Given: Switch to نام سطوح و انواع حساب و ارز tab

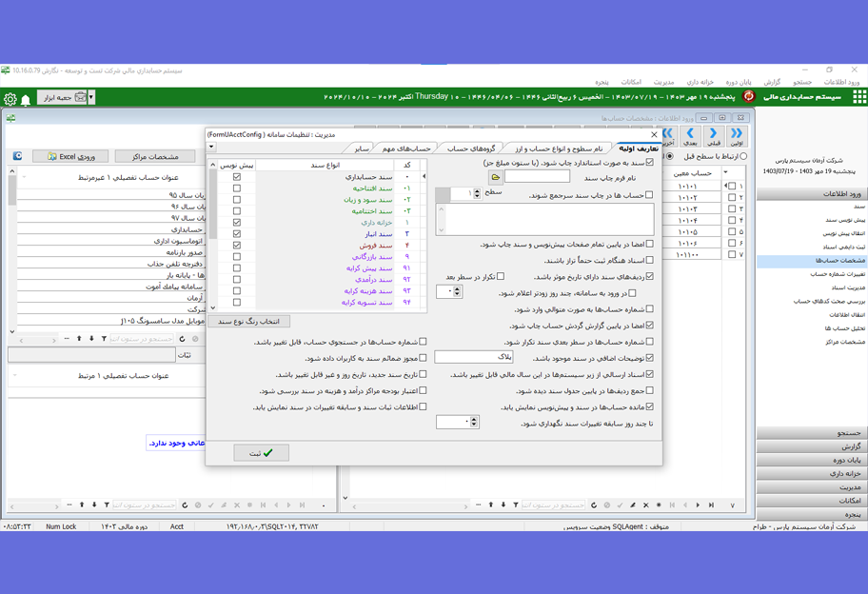Looking at the screenshot, I should point(559,148).
